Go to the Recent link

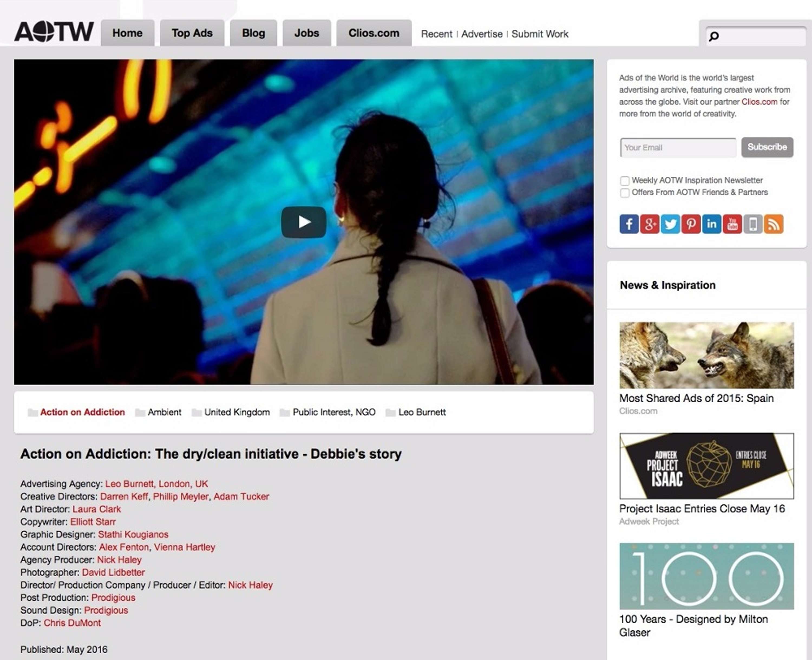[437, 34]
